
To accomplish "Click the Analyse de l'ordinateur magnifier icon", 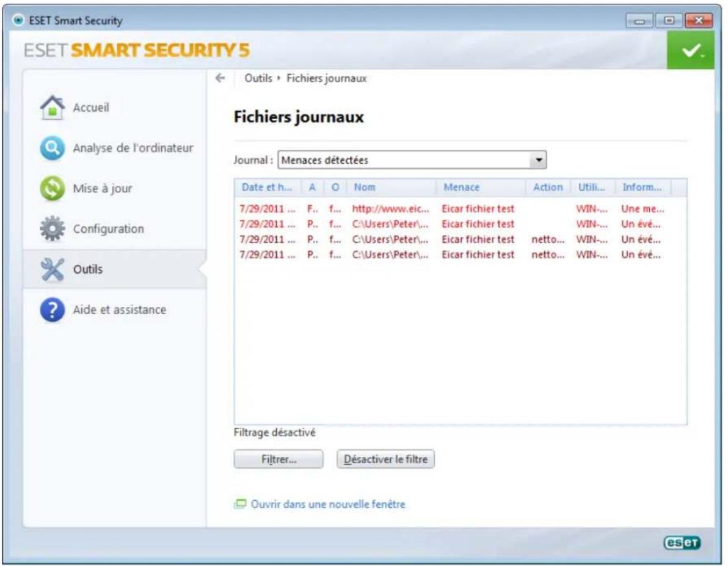I will [53, 149].
